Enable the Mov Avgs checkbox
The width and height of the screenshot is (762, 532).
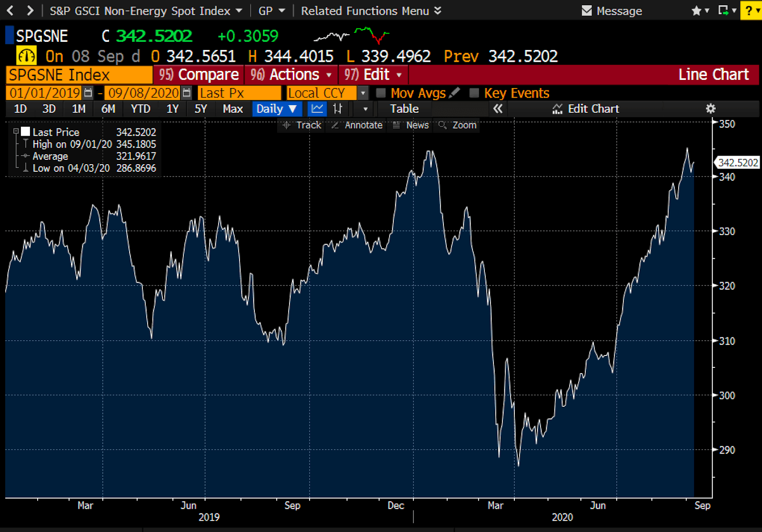click(381, 93)
